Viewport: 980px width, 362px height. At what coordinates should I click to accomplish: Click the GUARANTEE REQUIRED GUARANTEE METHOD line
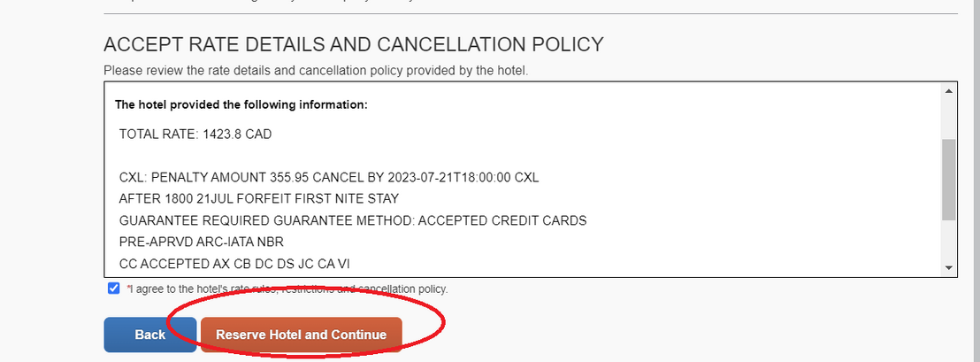point(353,220)
